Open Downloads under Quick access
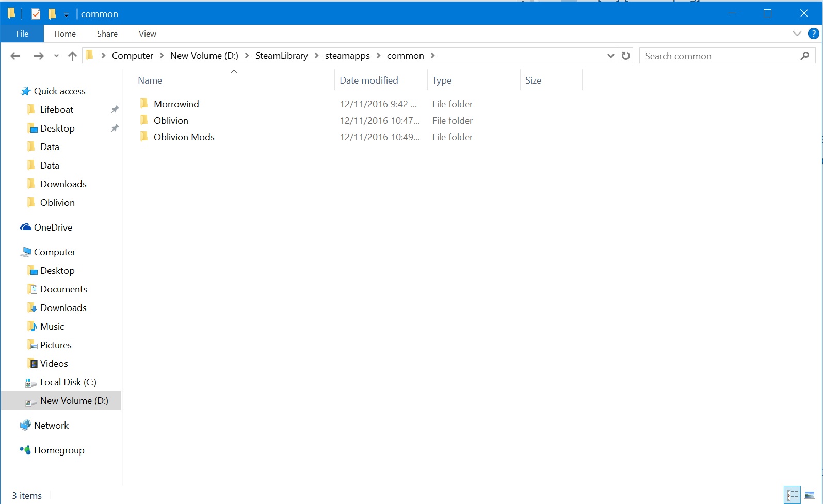This screenshot has width=823, height=504. (63, 184)
